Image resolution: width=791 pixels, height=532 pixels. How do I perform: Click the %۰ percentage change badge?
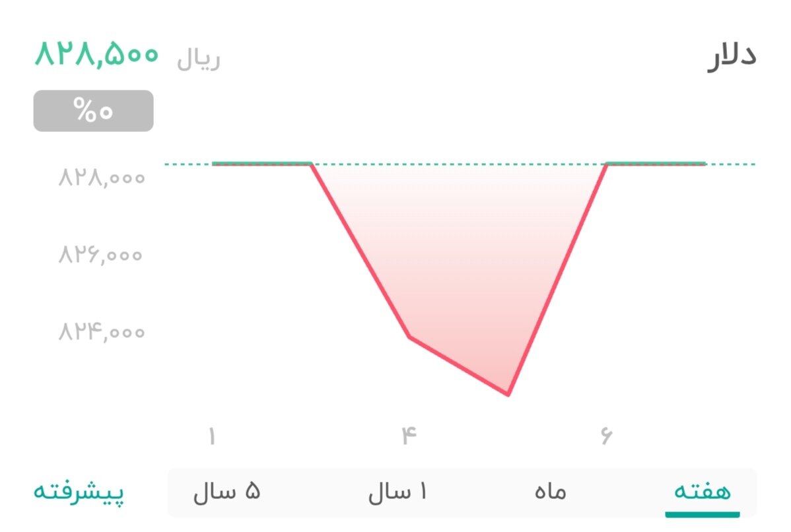(x=92, y=110)
